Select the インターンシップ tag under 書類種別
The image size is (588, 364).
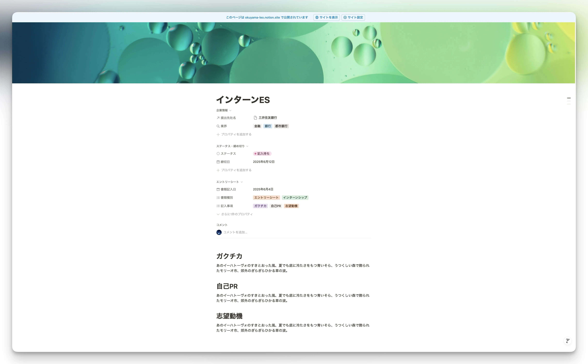click(x=295, y=197)
